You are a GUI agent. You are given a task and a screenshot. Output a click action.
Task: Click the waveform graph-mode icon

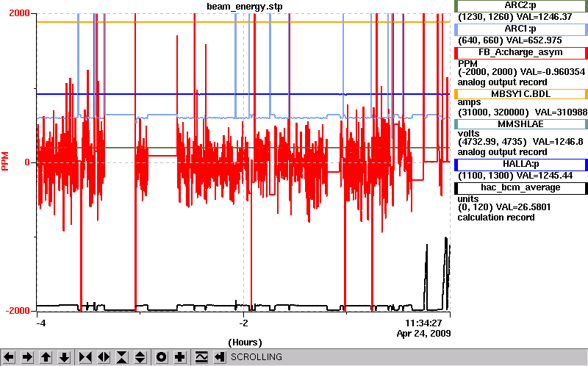point(201,357)
